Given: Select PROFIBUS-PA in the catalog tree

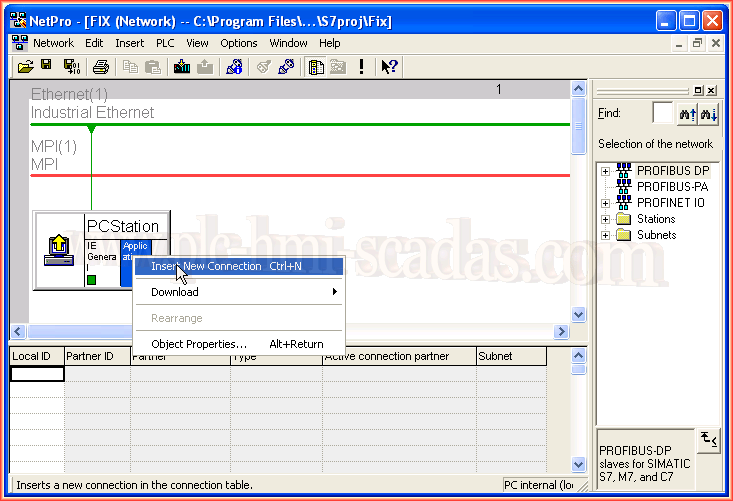Looking at the screenshot, I should point(672,186).
